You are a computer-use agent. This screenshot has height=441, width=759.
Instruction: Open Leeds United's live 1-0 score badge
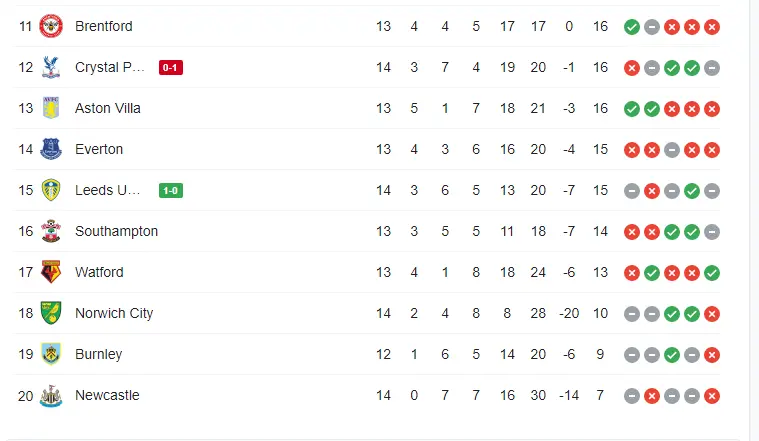click(171, 191)
